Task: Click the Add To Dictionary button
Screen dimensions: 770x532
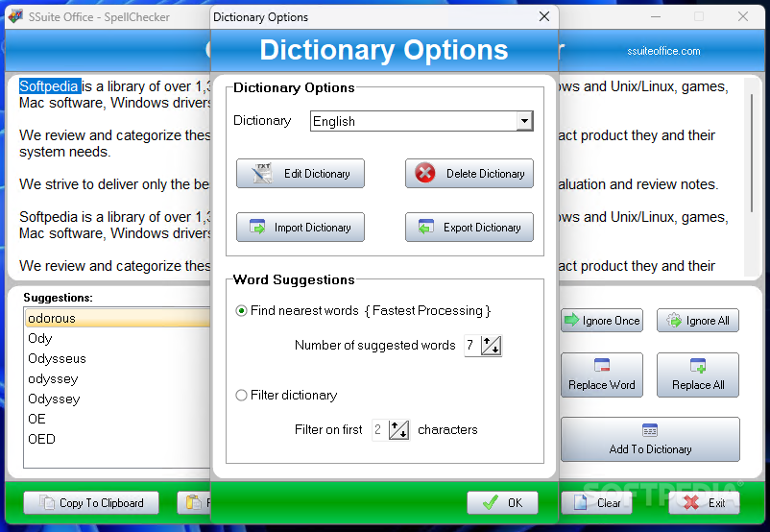Action: point(650,439)
